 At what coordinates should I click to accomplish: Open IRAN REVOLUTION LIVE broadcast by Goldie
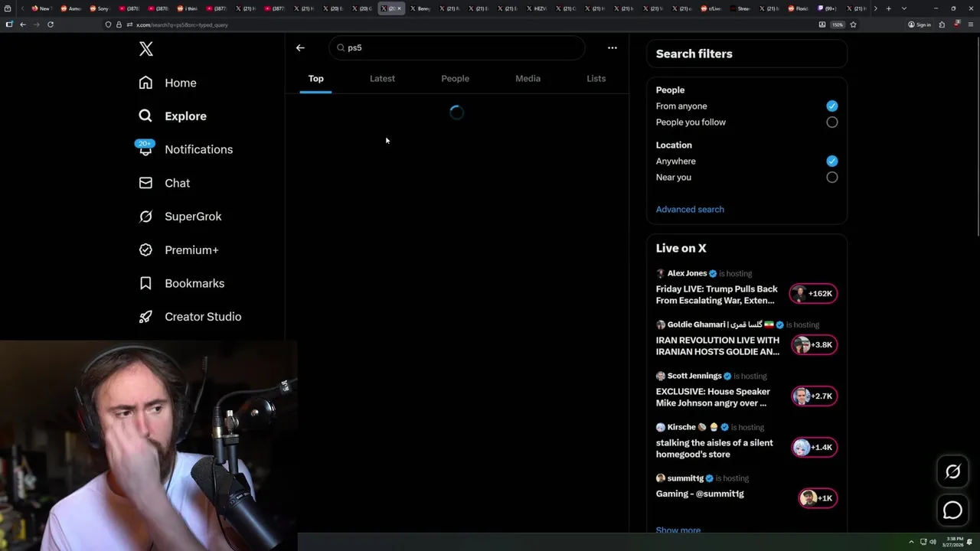coord(717,346)
